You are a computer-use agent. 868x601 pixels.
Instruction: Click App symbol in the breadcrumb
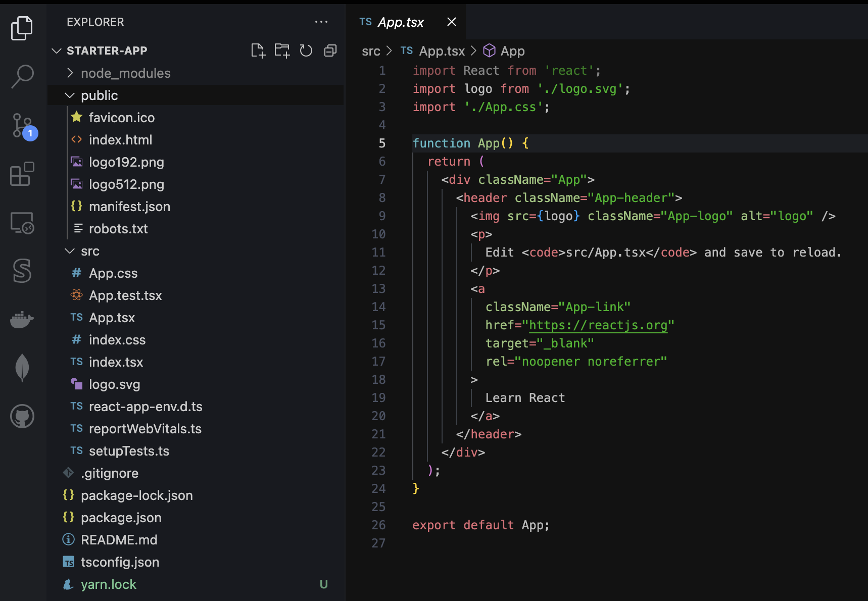pos(504,51)
